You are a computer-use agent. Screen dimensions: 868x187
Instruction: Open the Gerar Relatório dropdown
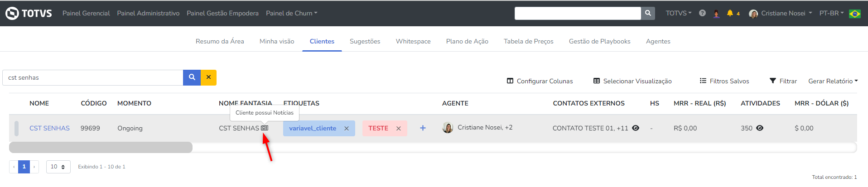point(833,81)
